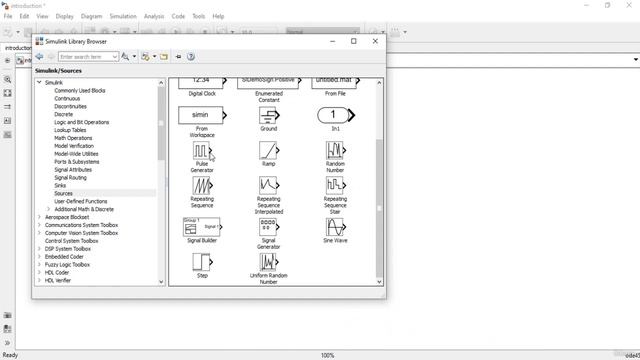Viewport: 640px width, 360px height.
Task: Open the Help menu in model window
Action: pyautogui.click(x=218, y=16)
